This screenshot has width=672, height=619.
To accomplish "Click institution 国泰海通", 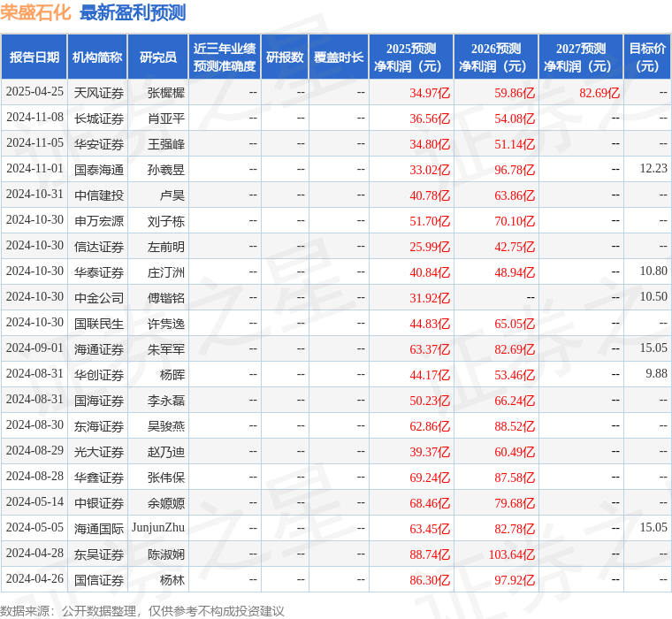I will [99, 170].
